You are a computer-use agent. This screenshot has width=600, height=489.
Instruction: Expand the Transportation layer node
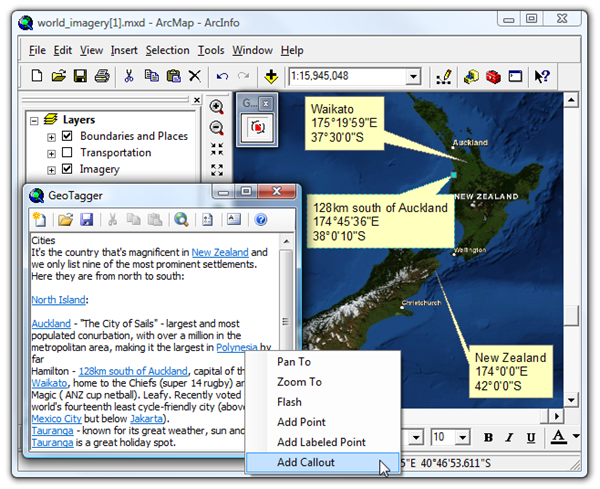click(x=51, y=153)
